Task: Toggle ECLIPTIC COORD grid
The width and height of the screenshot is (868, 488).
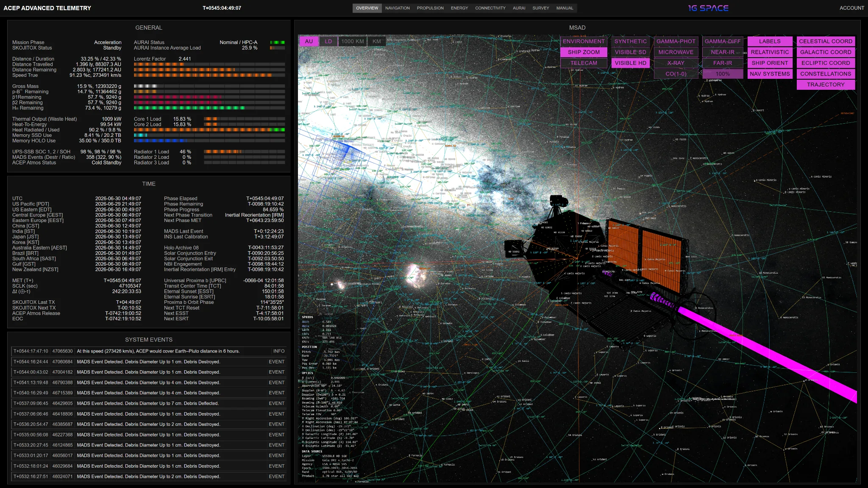Action: click(826, 63)
